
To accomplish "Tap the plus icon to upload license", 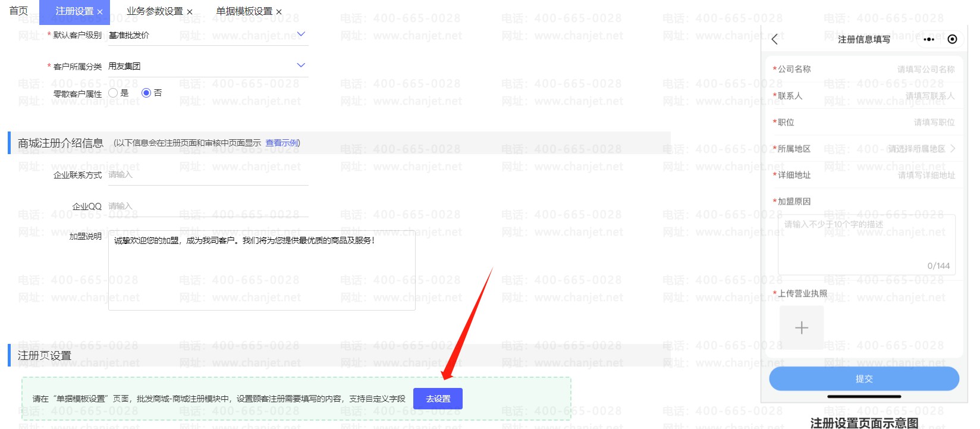I will (x=802, y=328).
